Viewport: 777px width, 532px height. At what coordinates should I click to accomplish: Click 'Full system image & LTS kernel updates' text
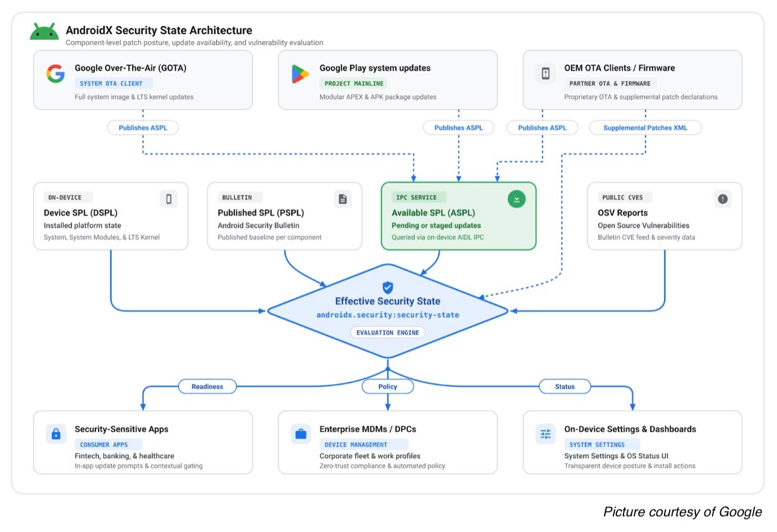[134, 97]
